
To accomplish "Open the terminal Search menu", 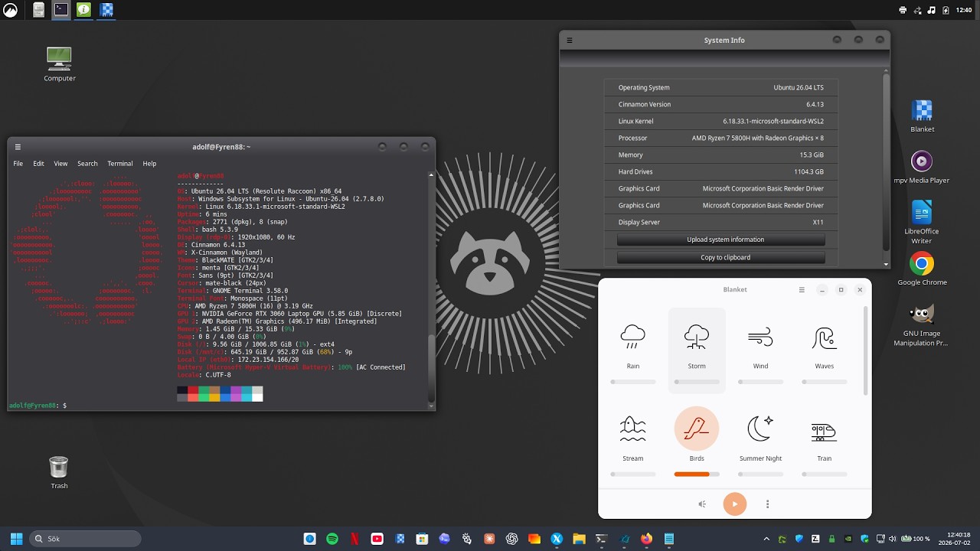I will (87, 164).
